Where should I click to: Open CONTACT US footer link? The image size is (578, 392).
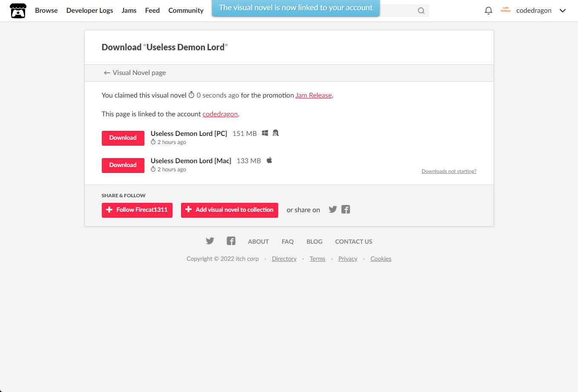coord(354,242)
